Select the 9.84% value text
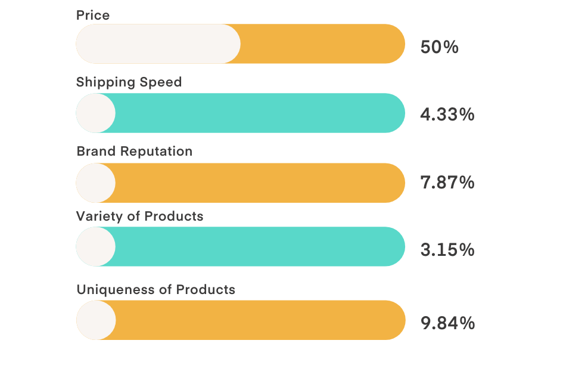Viewport: 588px width, 365px height. (447, 323)
